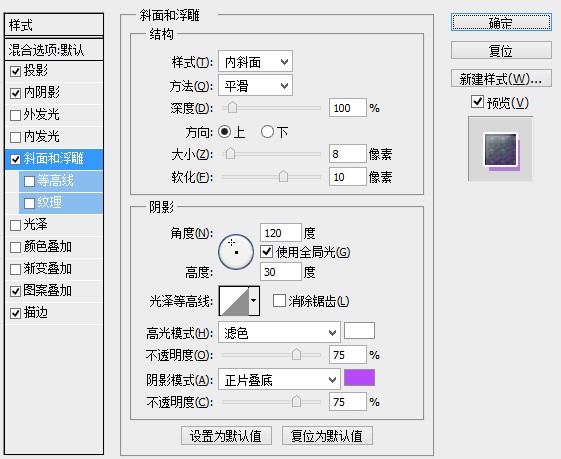
Task: Click the 深度 depth value field
Action: point(347,108)
